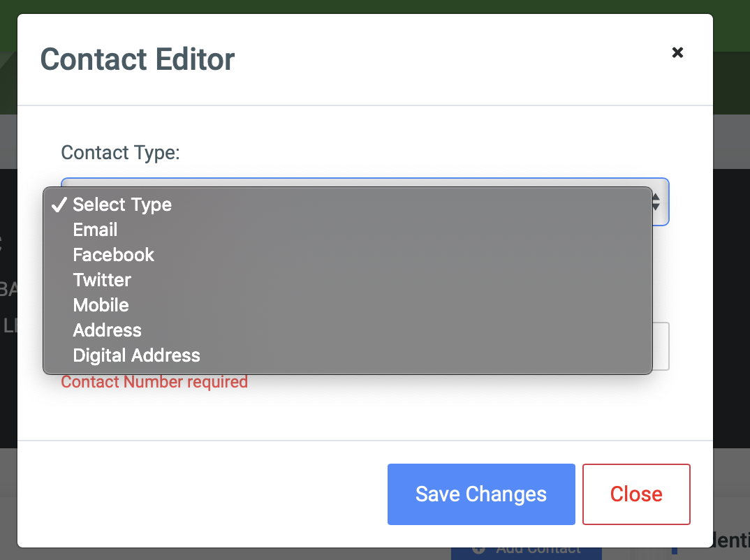Select Address from the open dropdown
The image size is (750, 560).
click(x=107, y=330)
